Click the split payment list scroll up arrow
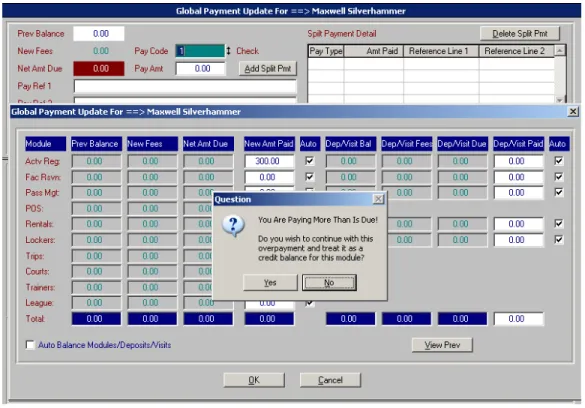The width and height of the screenshot is (585, 408). 560,50
